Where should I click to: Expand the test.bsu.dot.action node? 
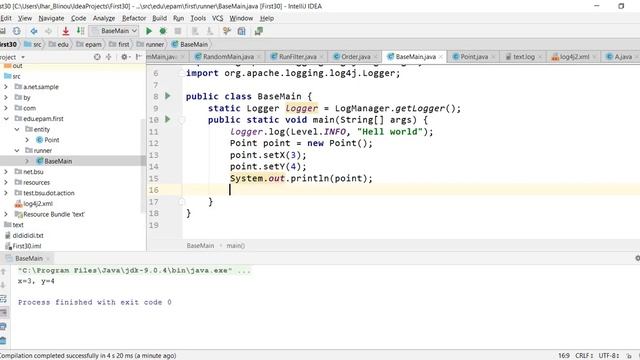pos(6,193)
